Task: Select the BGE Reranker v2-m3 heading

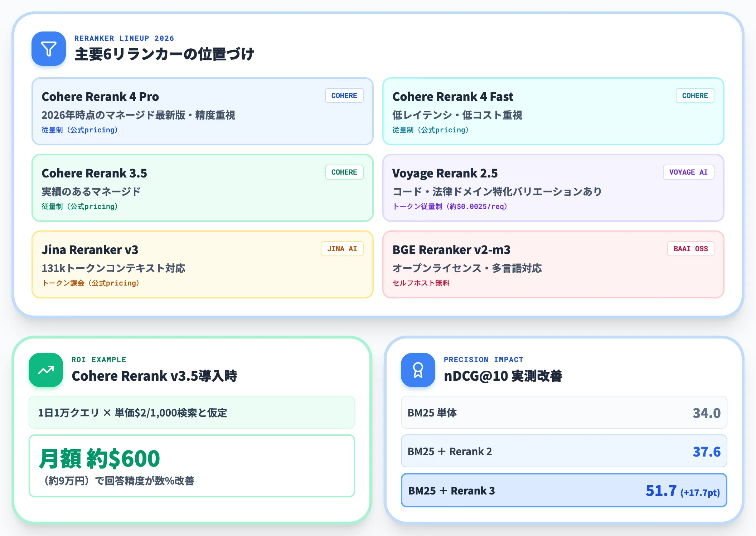Action: 451,250
